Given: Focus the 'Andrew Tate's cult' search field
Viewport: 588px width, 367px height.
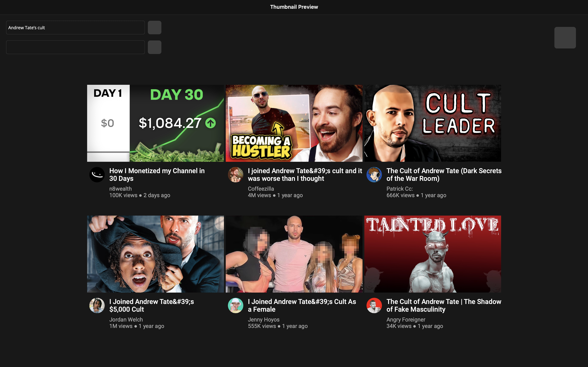Looking at the screenshot, I should coord(75,27).
